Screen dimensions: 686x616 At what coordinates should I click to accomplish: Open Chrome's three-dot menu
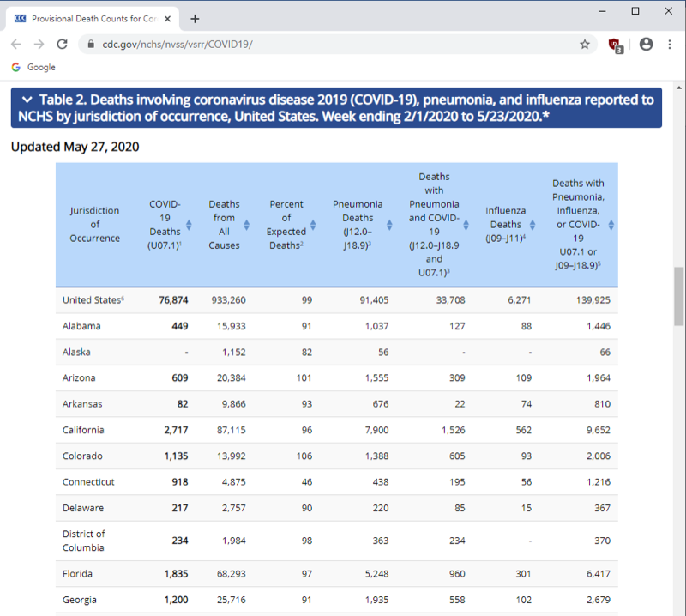pyautogui.click(x=670, y=44)
